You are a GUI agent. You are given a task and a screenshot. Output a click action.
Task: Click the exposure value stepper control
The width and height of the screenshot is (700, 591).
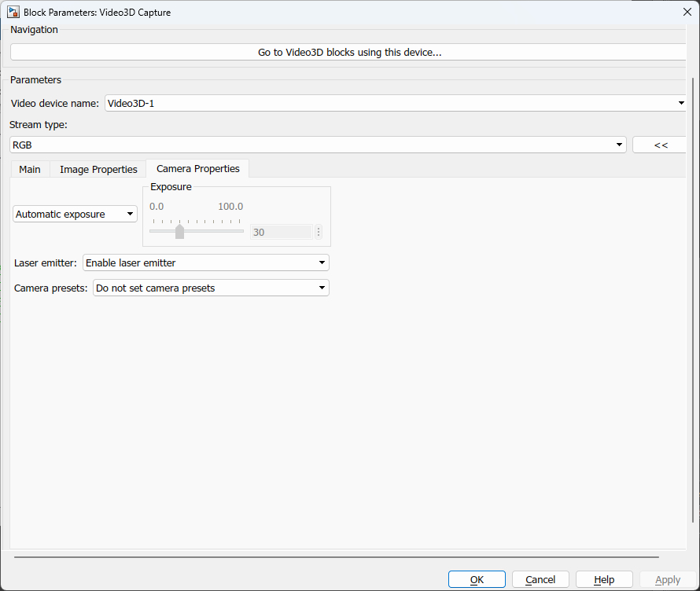(318, 232)
